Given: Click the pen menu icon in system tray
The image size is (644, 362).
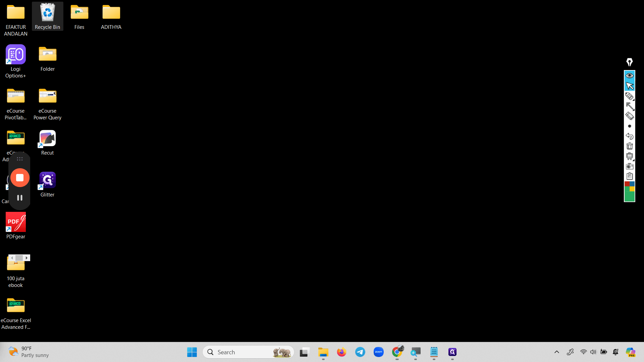Looking at the screenshot, I should [570, 352].
